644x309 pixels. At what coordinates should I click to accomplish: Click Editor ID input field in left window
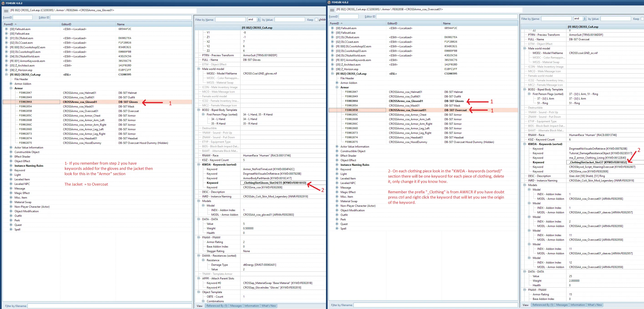(x=121, y=18)
